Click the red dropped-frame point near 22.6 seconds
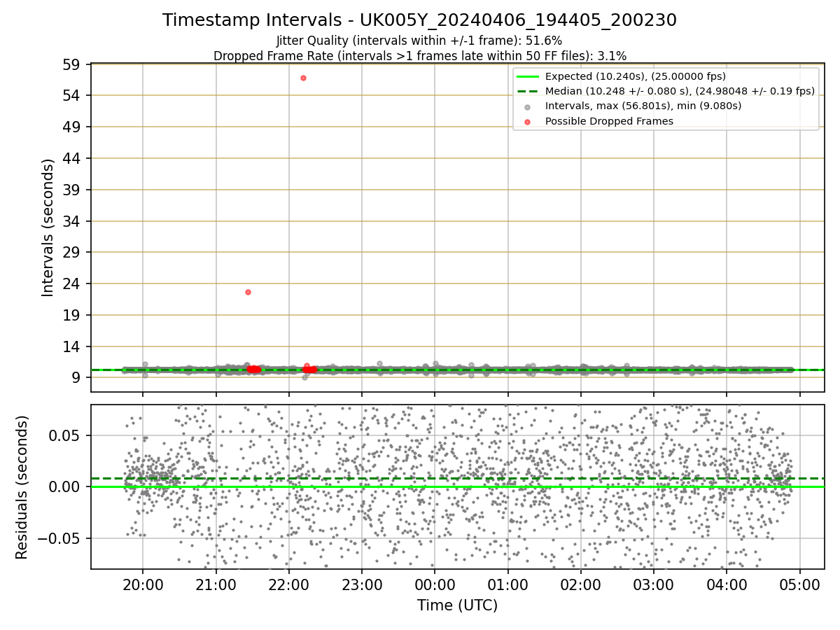Screen dimensions: 840x630 248,292
